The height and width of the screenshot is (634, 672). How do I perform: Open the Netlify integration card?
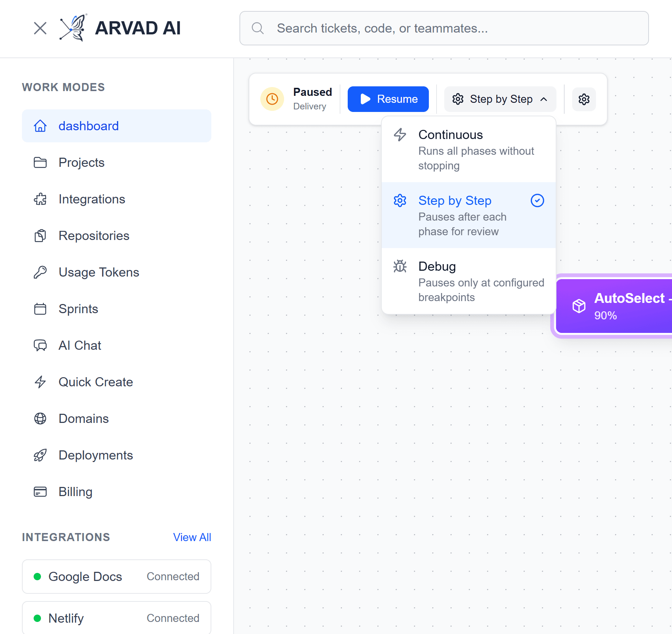pyautogui.click(x=117, y=618)
